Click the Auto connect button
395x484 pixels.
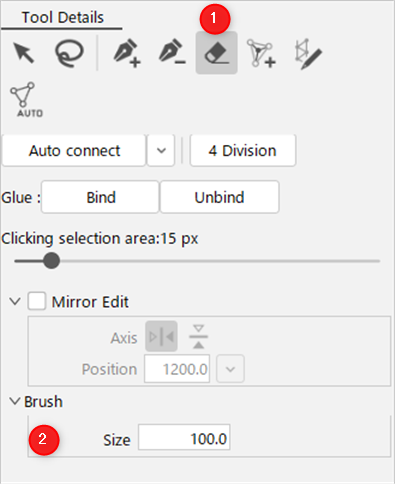[x=74, y=151]
